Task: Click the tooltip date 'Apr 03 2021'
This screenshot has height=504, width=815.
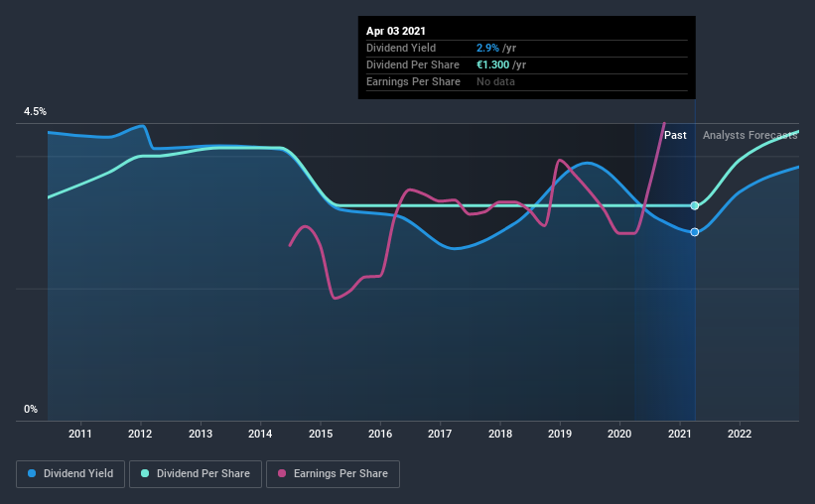Action: 395,31
